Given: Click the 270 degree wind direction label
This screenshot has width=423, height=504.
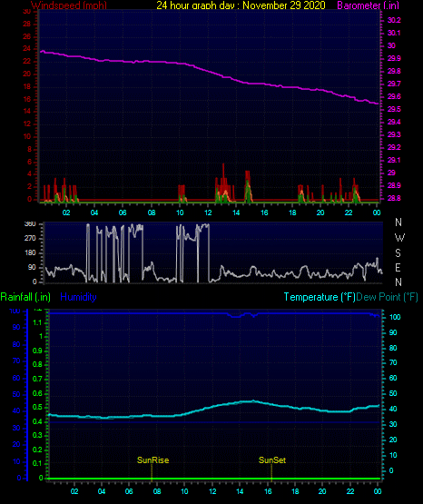Looking at the screenshot, I should pos(30,239).
